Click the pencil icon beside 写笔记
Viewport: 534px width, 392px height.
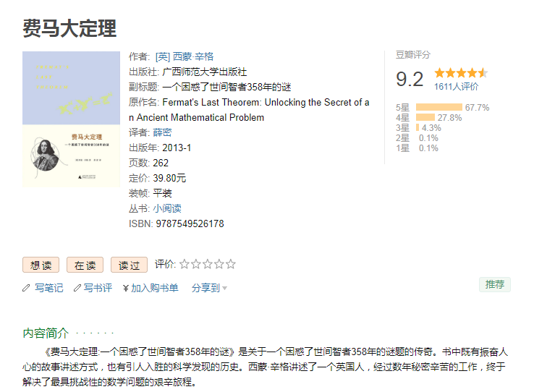pyautogui.click(x=27, y=288)
